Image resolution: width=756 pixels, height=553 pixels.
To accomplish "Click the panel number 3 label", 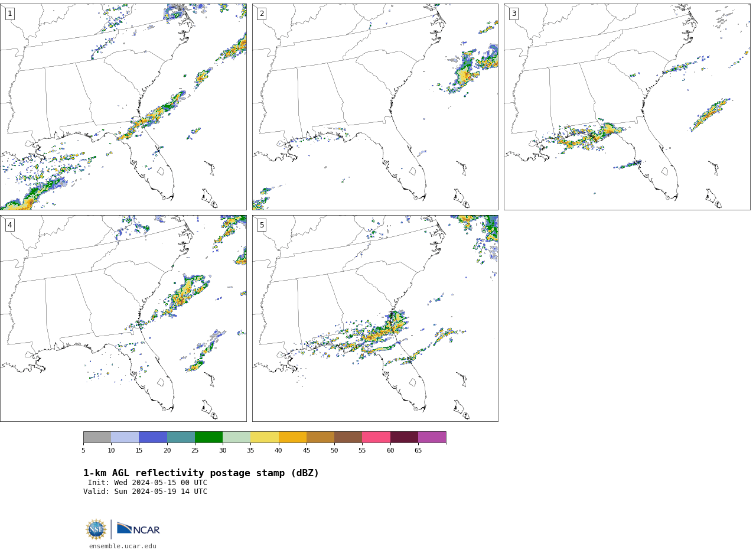I will click(513, 14).
